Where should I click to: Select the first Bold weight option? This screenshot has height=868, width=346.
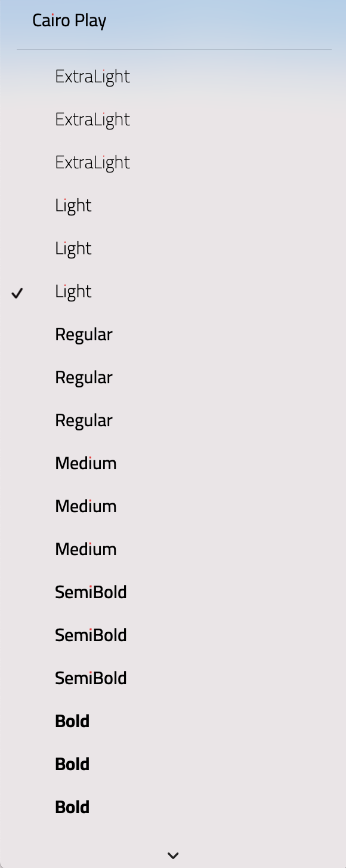point(72,721)
